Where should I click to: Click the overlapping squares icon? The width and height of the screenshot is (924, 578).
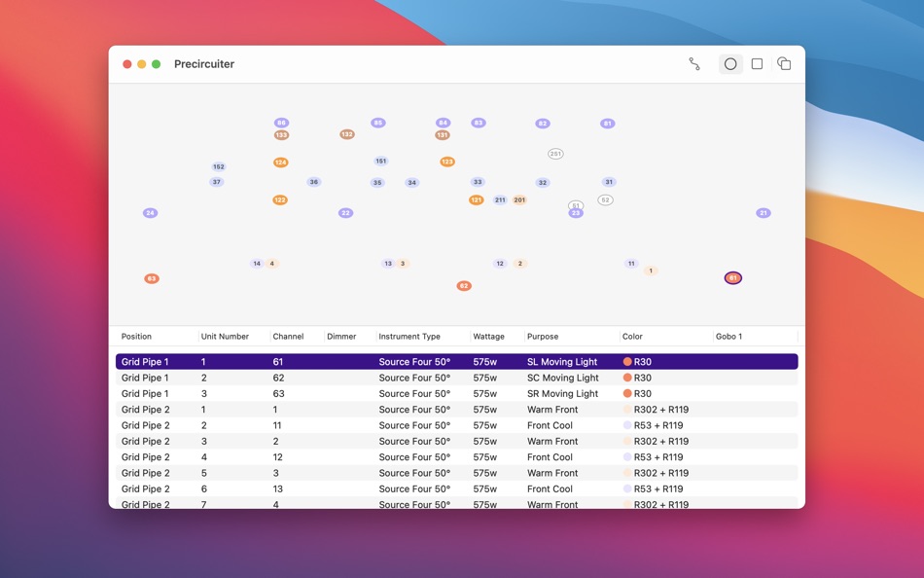click(784, 63)
